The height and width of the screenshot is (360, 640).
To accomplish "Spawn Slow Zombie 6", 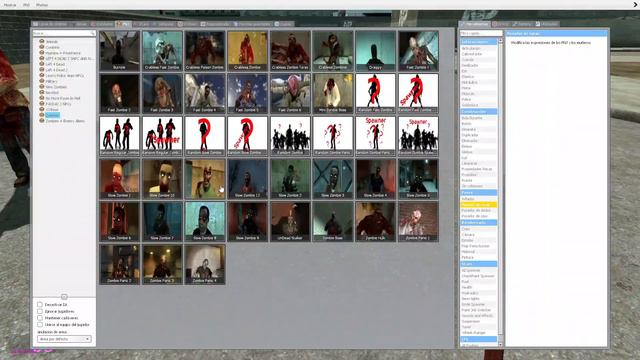I will [120, 222].
